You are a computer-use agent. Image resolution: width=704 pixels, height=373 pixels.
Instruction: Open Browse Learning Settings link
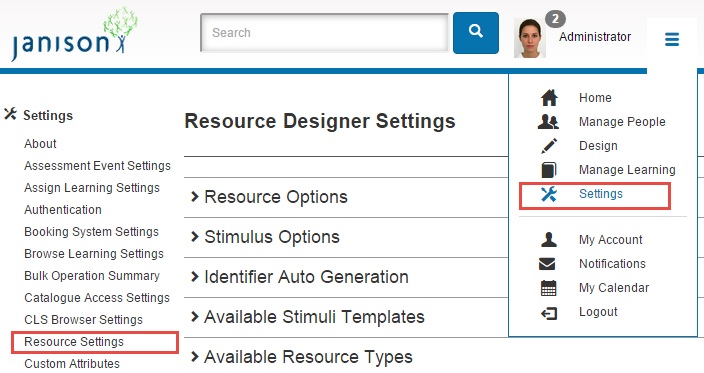pos(94,254)
